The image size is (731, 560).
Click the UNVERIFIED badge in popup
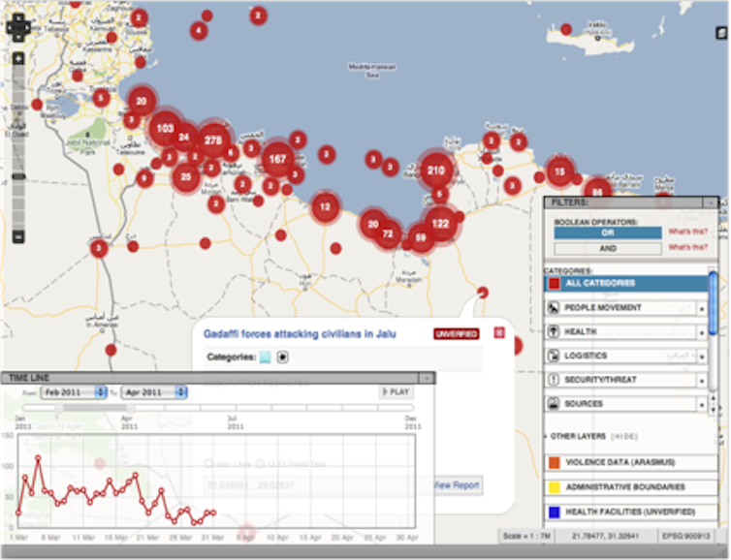(457, 333)
